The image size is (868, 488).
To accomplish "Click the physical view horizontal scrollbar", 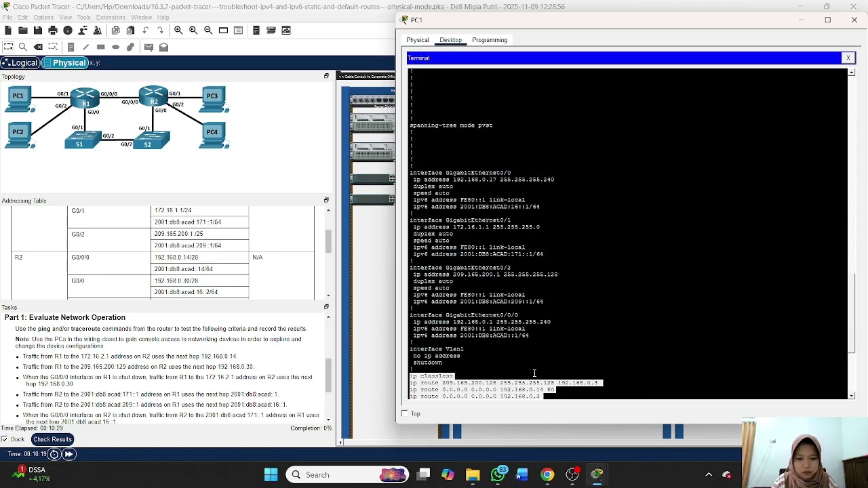I will 539,443.
